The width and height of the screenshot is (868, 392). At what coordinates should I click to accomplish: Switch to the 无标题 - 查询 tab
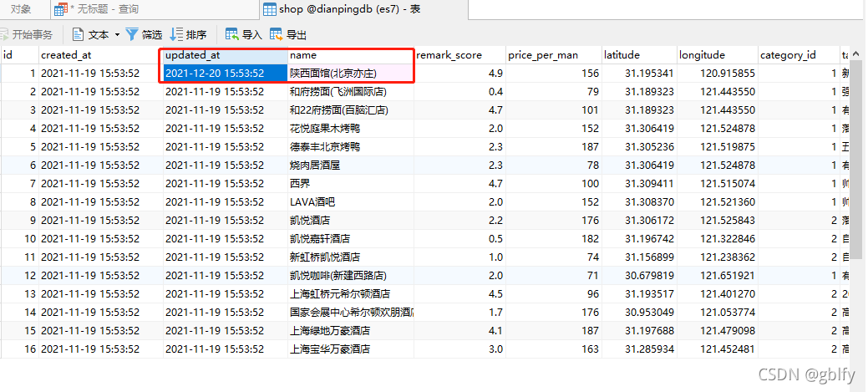point(155,9)
